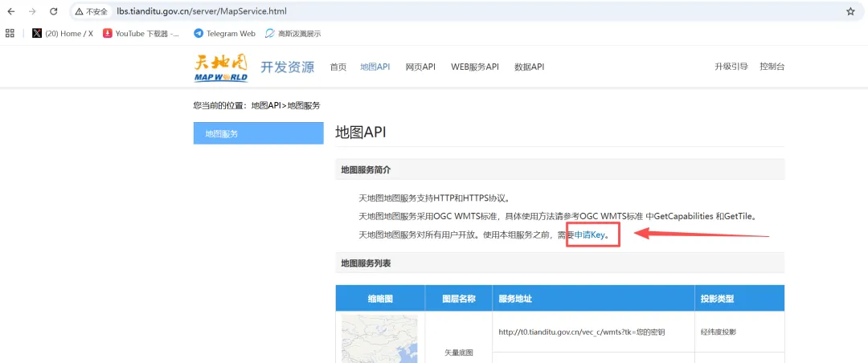Open the 控制台 link
868x363 pixels.
click(772, 67)
